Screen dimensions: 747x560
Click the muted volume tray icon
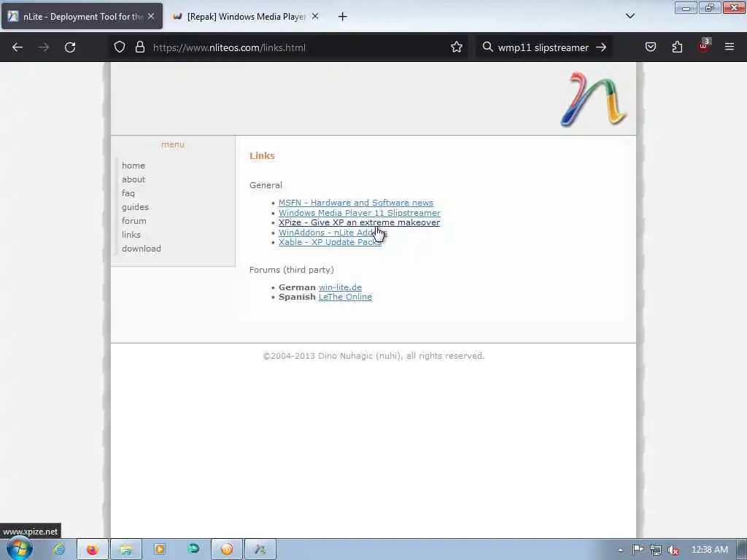point(673,550)
